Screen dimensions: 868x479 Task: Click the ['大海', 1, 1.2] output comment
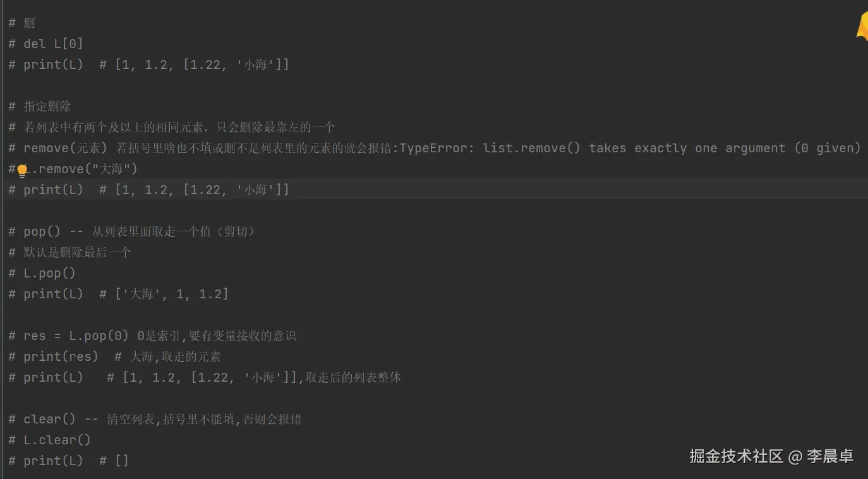[x=172, y=294]
